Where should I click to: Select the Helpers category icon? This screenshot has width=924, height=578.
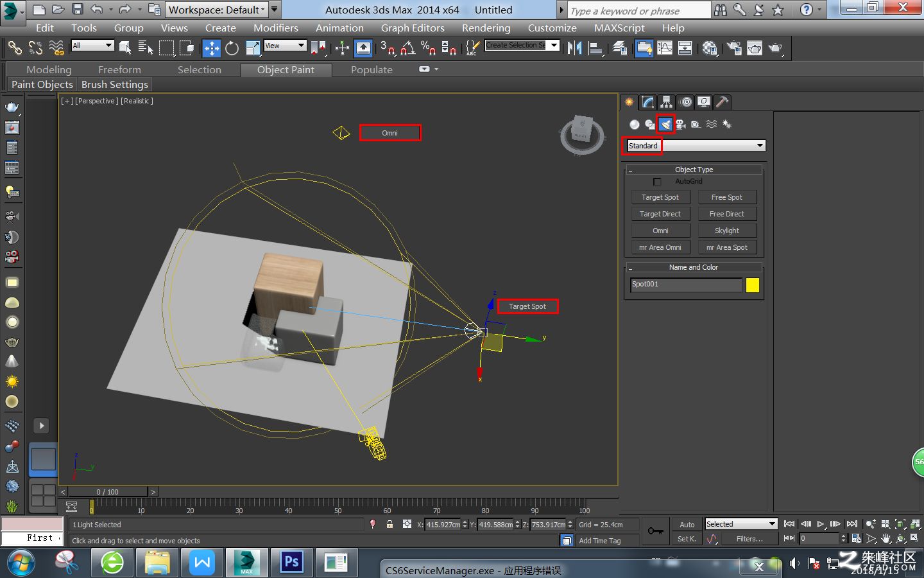point(696,125)
